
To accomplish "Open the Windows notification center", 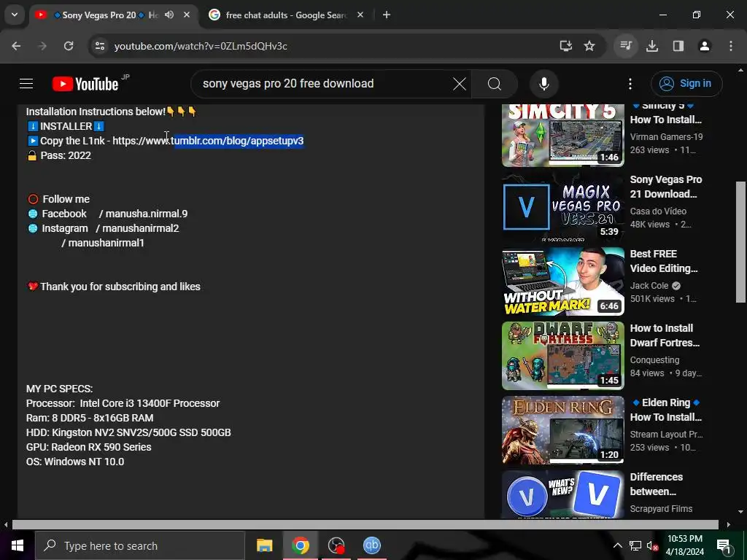I will (724, 545).
